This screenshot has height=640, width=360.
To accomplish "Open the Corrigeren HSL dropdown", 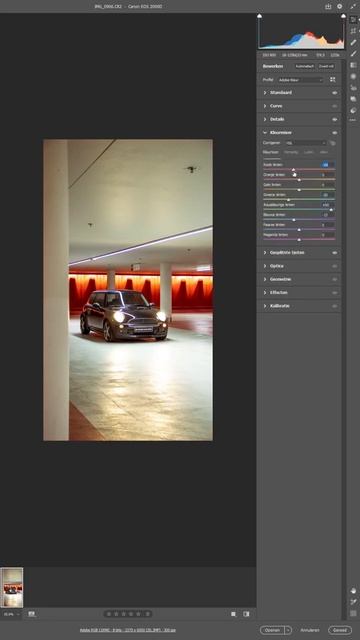I will (x=305, y=143).
